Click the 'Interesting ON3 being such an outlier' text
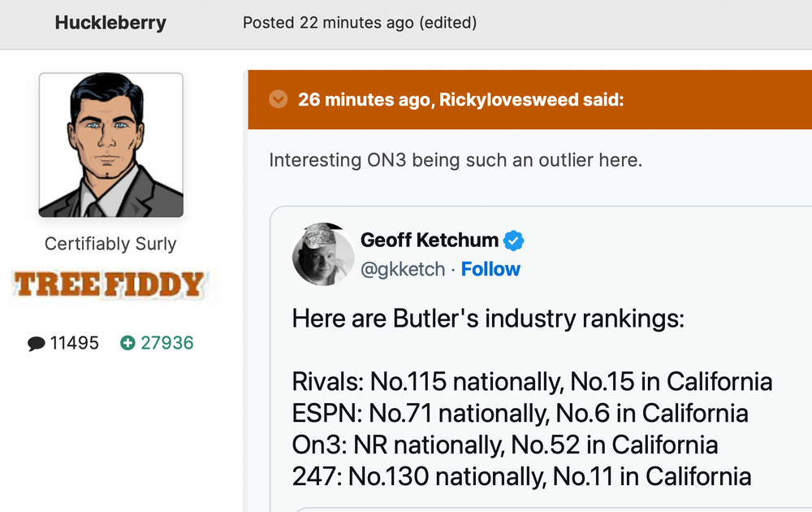This screenshot has width=812, height=512. coord(456,160)
